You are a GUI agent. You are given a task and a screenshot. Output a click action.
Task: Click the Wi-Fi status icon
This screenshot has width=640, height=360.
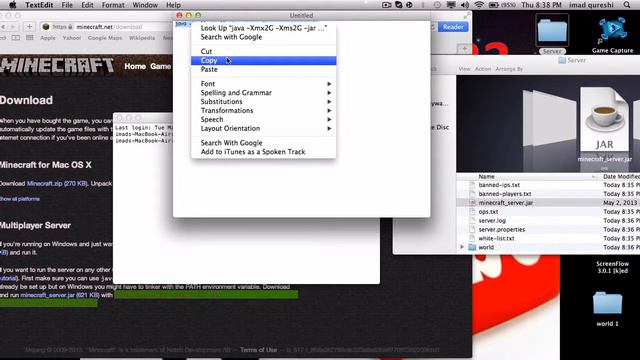click(479, 5)
